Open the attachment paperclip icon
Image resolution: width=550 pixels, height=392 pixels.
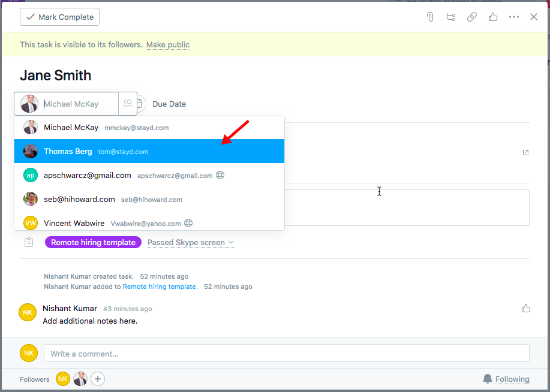(430, 17)
